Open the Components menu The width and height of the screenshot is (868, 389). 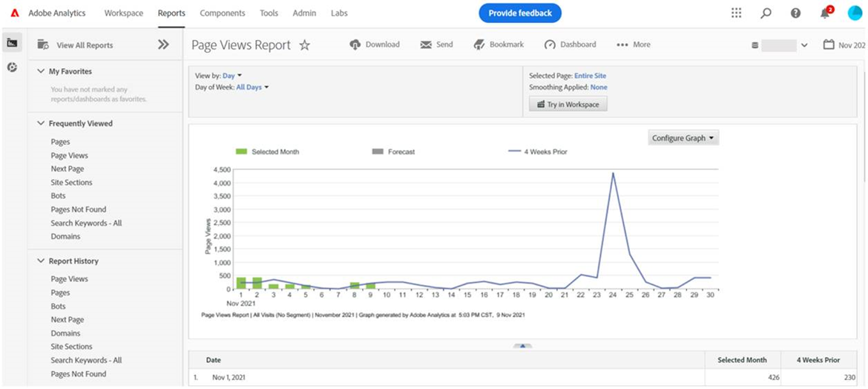pos(223,13)
